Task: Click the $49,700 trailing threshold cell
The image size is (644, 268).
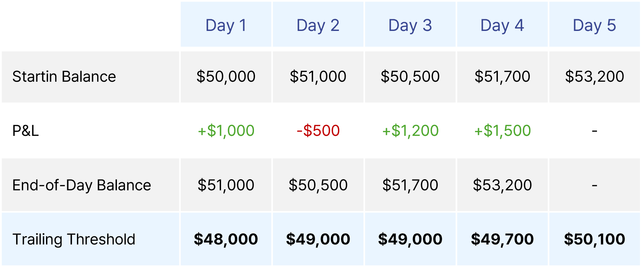Action: pos(502,239)
